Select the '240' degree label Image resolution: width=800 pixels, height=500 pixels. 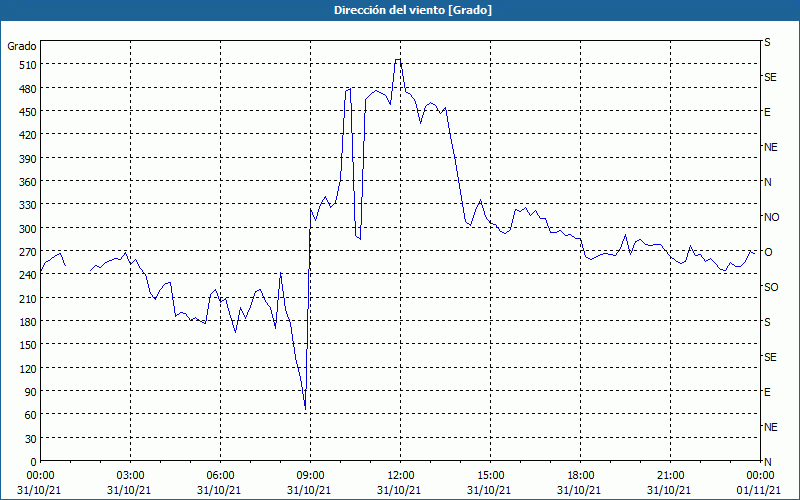[x=29, y=276]
